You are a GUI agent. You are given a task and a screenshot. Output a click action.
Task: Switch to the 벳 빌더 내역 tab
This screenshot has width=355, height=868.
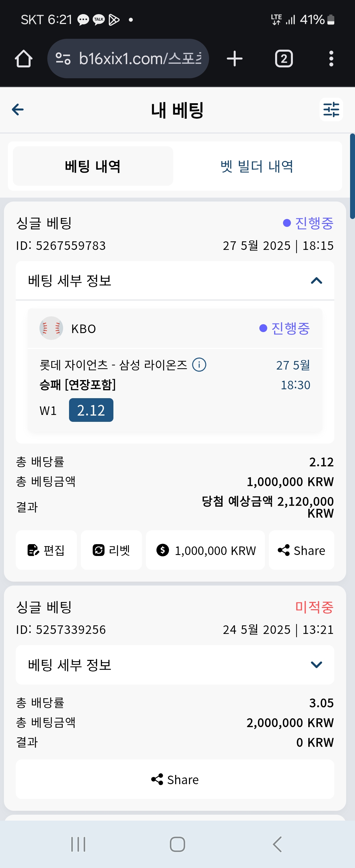(x=257, y=166)
